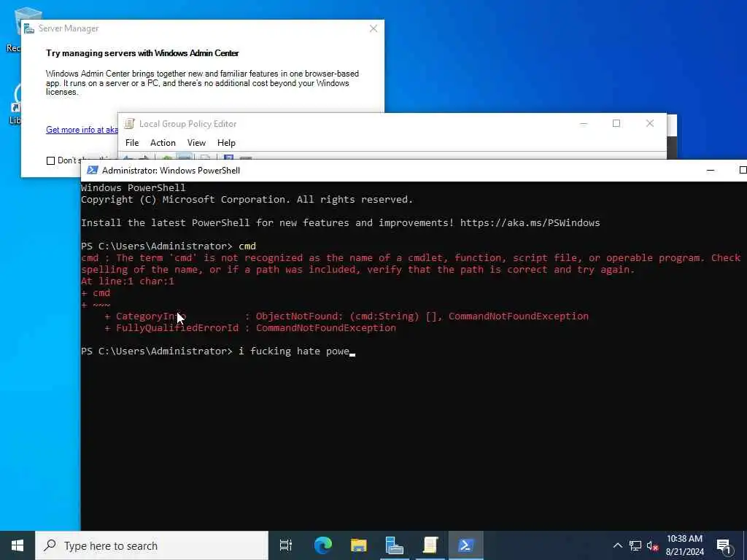Open the Action menu in Group Policy Editor
Viewport: 747px width, 560px height.
tap(163, 143)
